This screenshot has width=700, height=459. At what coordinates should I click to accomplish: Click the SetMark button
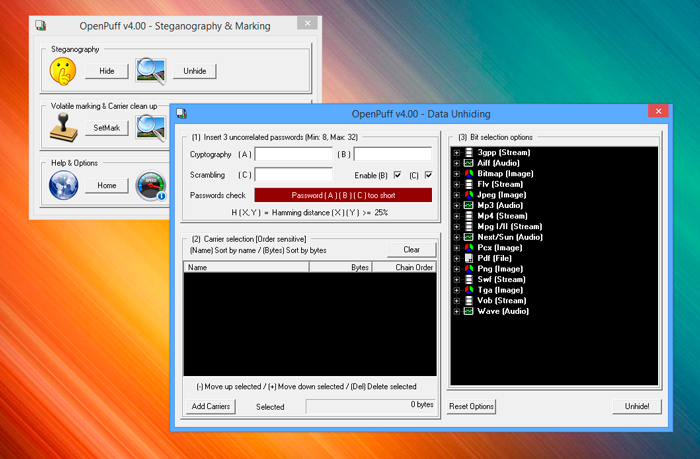point(107,128)
